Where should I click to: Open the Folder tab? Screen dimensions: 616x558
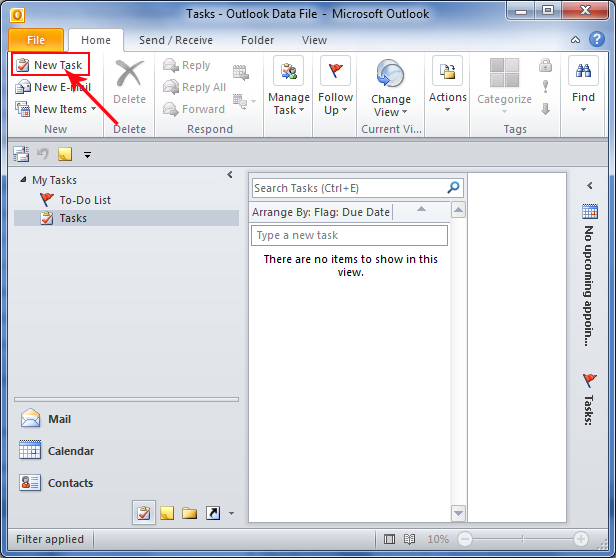click(x=257, y=40)
